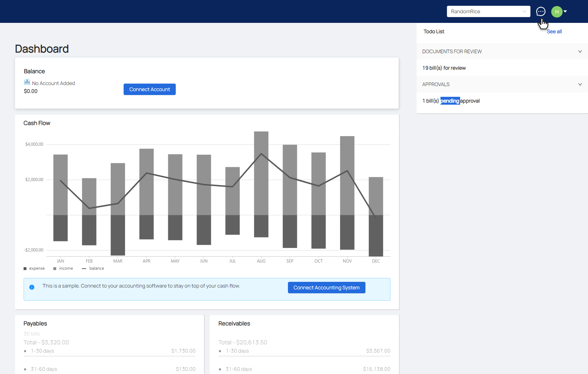Open the user menu caret arrow
588x374 pixels.
click(565, 11)
